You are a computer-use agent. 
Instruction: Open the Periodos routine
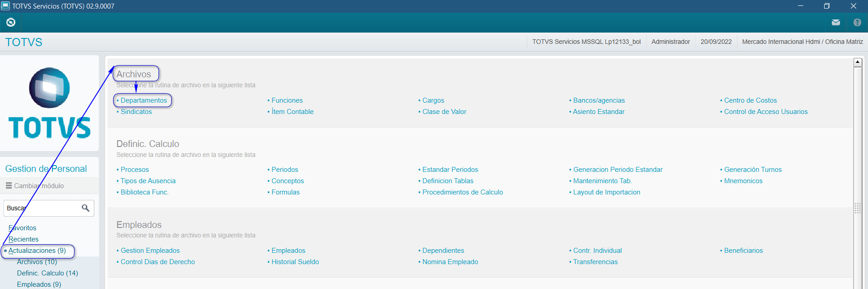click(x=285, y=170)
